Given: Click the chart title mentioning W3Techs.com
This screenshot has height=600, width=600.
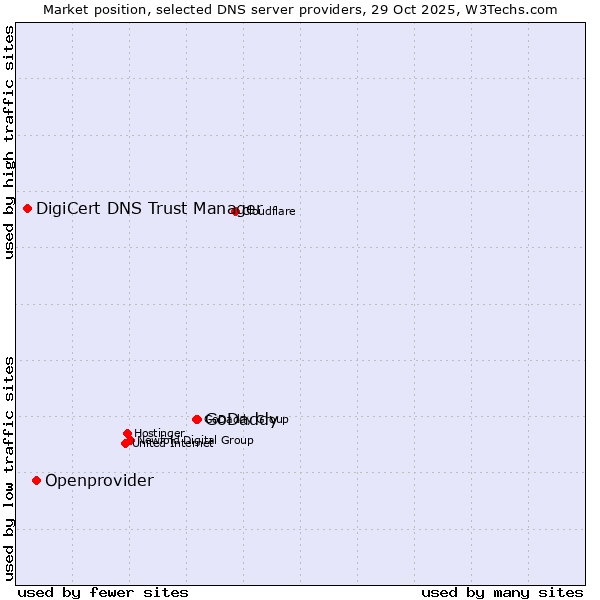Looking at the screenshot, I should click(x=300, y=9).
